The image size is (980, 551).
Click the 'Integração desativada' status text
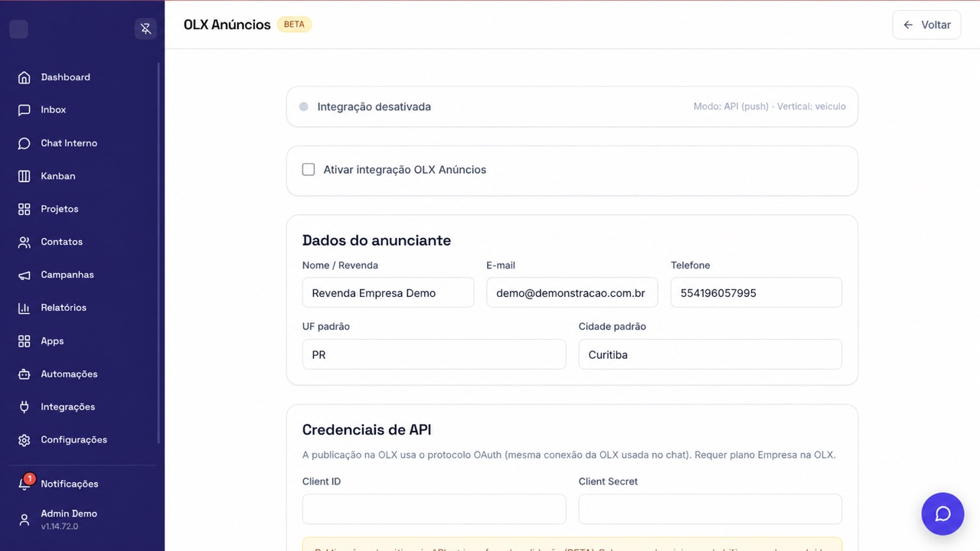tap(374, 107)
